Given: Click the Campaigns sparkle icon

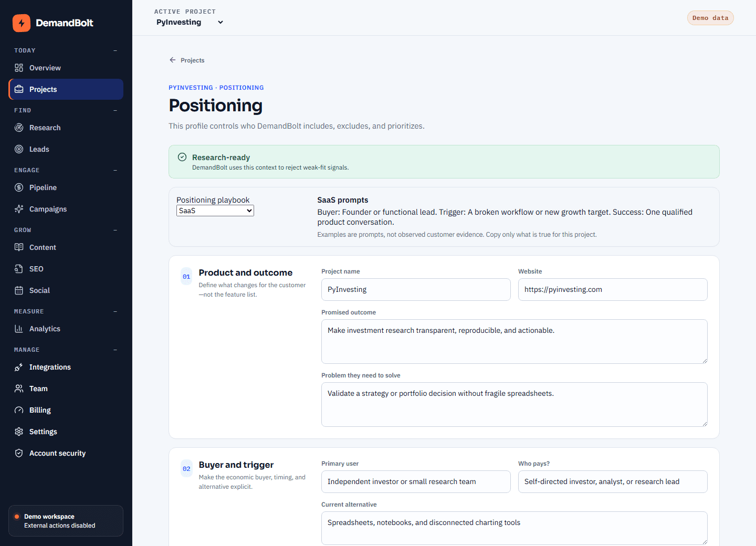Looking at the screenshot, I should coord(19,209).
